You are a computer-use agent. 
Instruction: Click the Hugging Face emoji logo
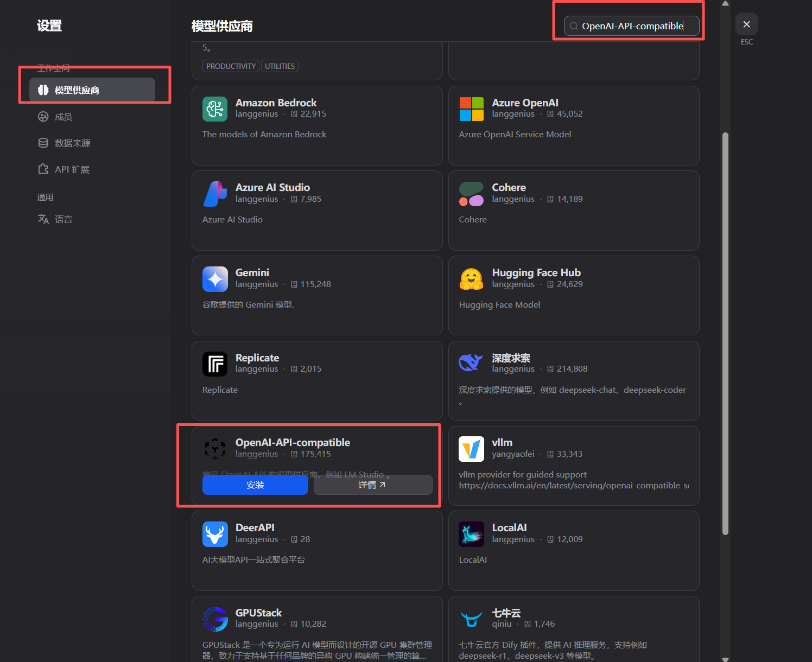pos(472,279)
